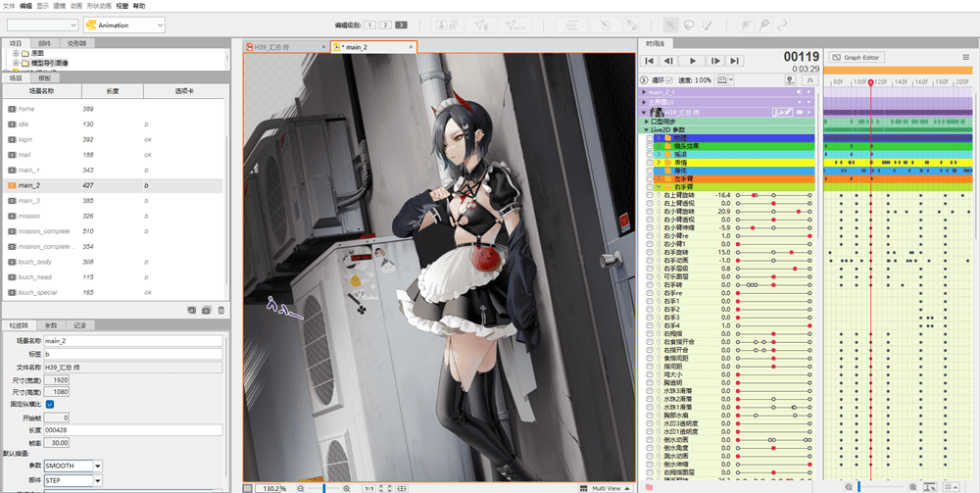The width and height of the screenshot is (980, 493).
Task: Jump to the last frame in timeline
Action: (x=734, y=61)
